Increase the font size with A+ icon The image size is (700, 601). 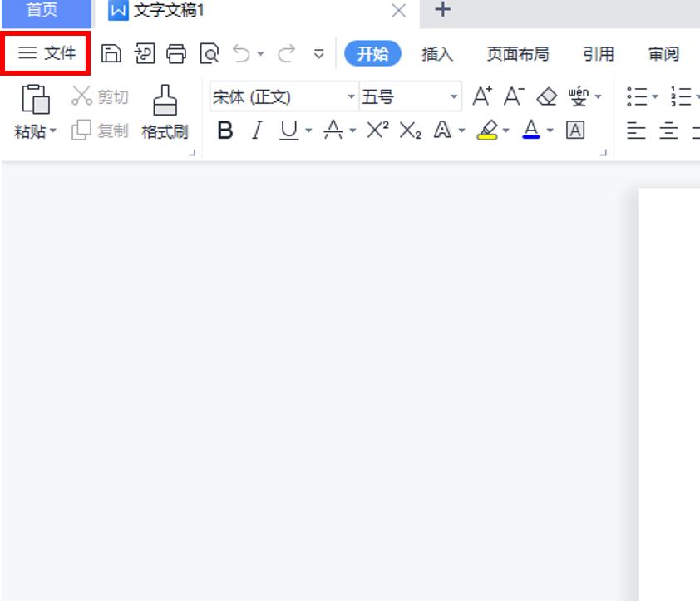pos(481,96)
